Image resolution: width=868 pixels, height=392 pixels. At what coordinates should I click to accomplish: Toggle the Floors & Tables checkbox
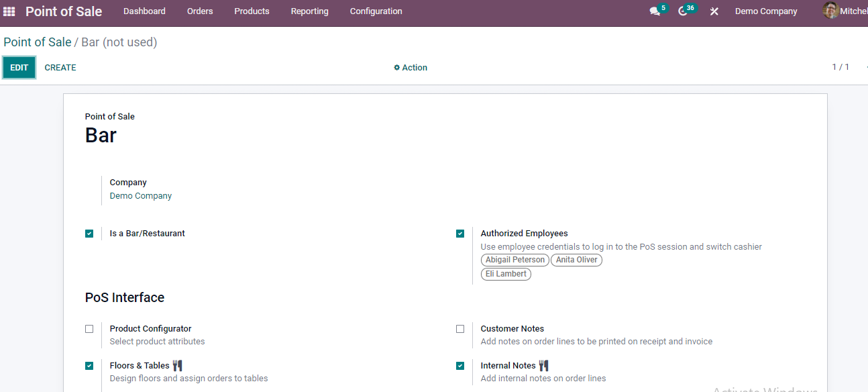(89, 366)
